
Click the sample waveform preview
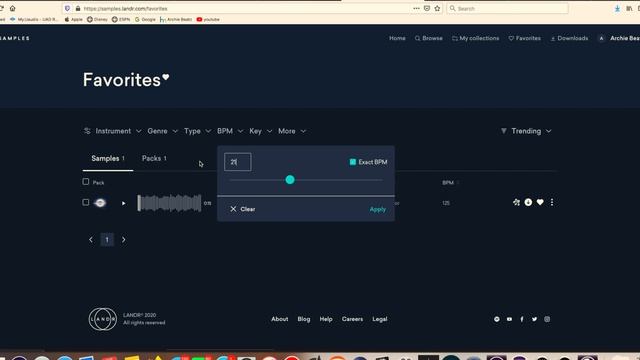[x=169, y=203]
